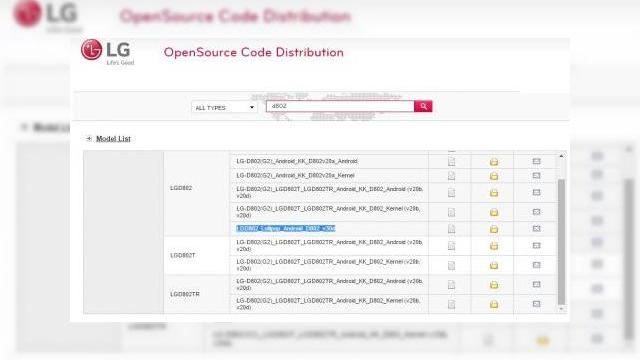Click folder icon in LGD802 group's KK_D802_Android (v20b, v20d) row
The width and height of the screenshot is (640, 360).
click(494, 193)
